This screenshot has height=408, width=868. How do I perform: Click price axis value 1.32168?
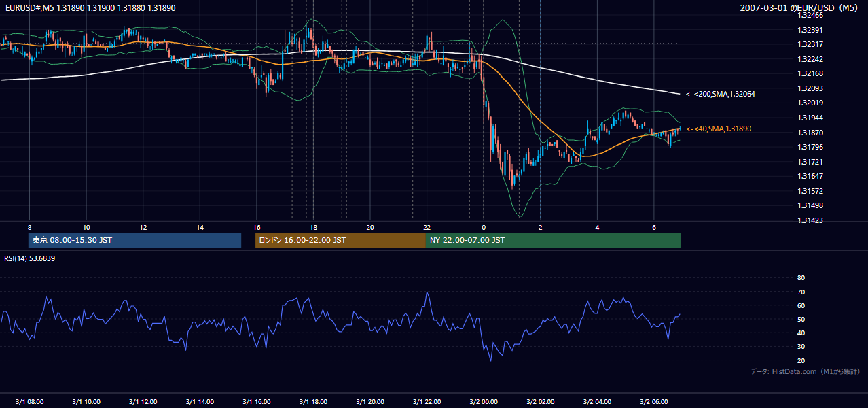[x=810, y=73]
